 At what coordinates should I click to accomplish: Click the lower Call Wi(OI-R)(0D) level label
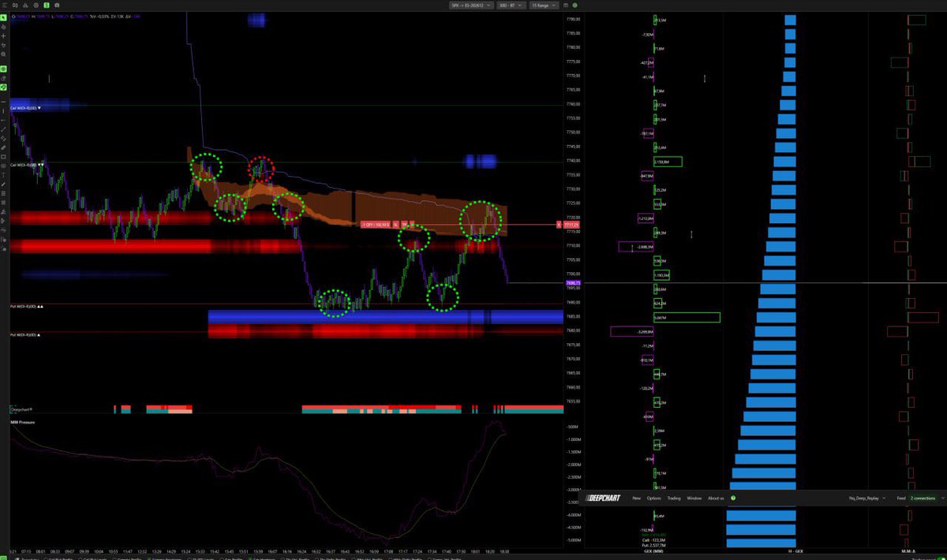point(27,165)
